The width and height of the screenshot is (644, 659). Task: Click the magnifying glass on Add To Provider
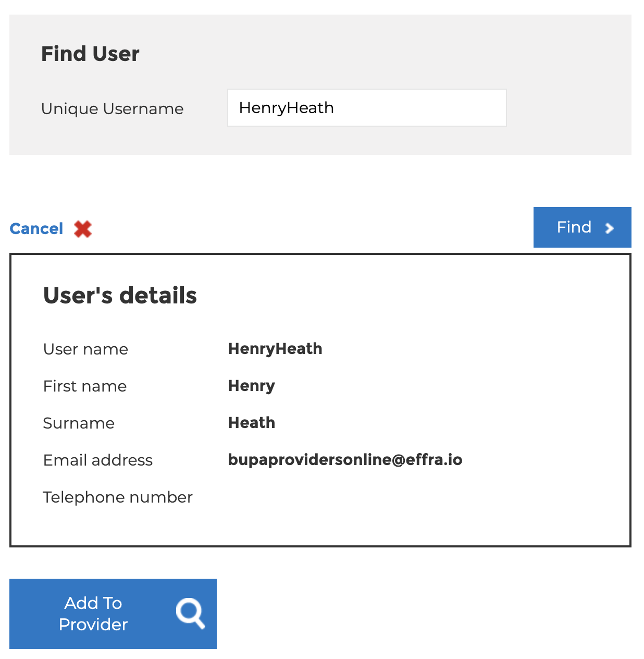coord(191,614)
